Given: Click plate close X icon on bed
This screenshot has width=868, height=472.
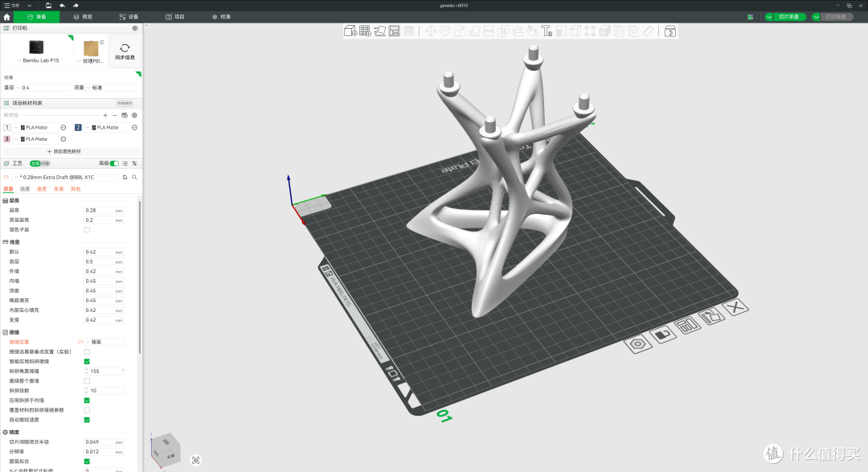Looking at the screenshot, I should [x=735, y=307].
